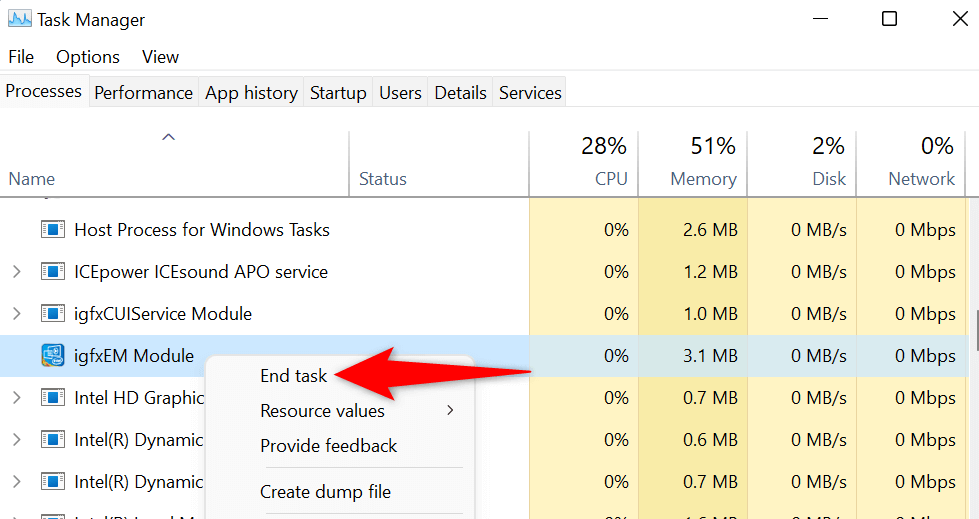Click the igfxCUIService Module icon
The height and width of the screenshot is (519, 979).
pos(52,314)
